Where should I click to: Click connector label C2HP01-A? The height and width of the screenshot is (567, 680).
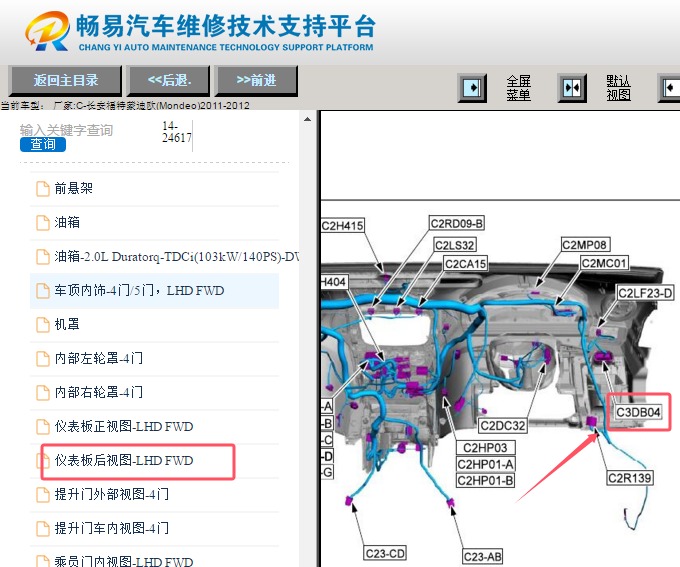click(x=485, y=464)
